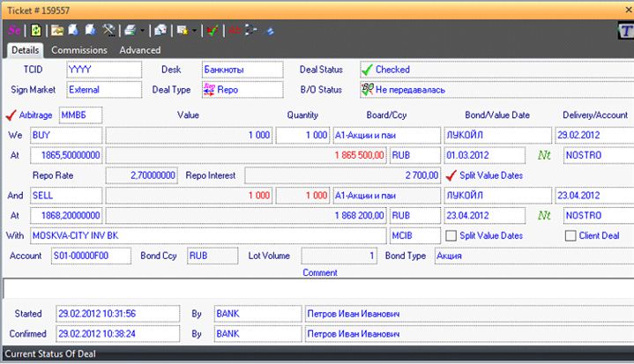Viewport: 634px width, 364px height.
Task: Click the counterparty field MOSKVA-CITY INV BK
Action: 208,235
